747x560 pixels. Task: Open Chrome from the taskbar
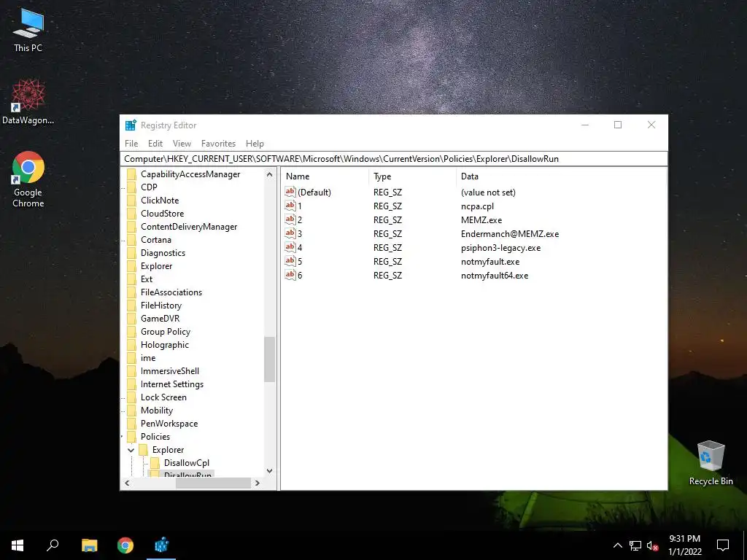point(125,545)
